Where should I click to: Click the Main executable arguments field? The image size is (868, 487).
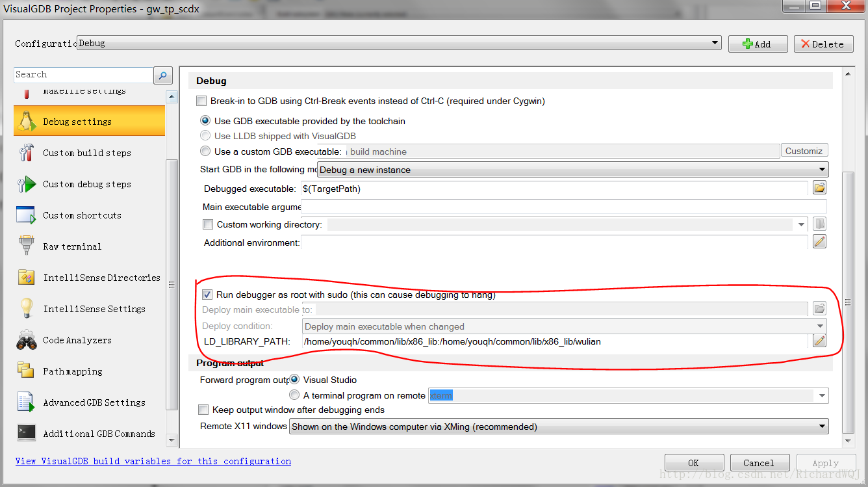[564, 207]
